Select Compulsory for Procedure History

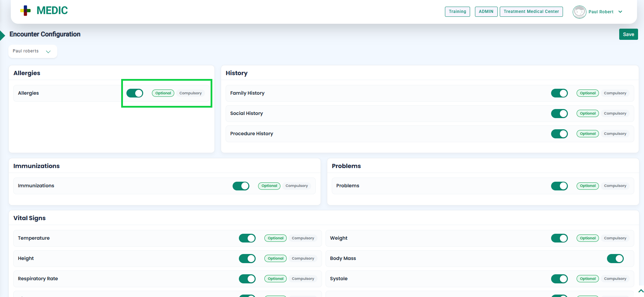coord(615,134)
